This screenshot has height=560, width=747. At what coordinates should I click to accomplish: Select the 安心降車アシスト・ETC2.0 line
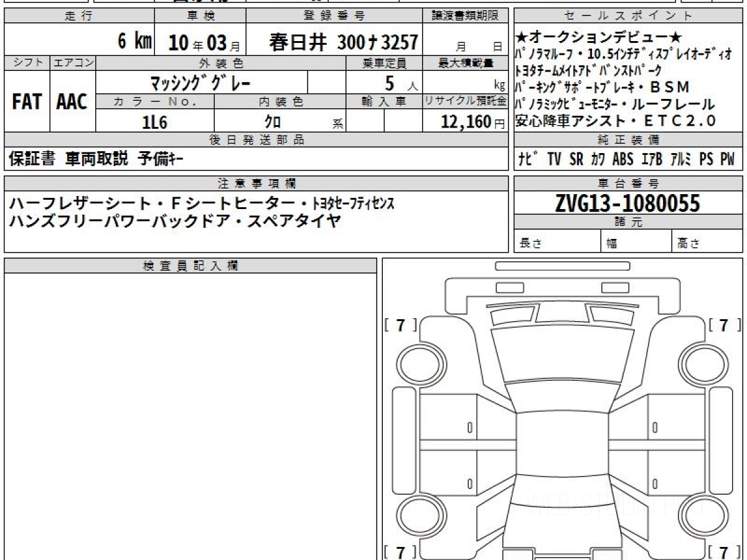[x=616, y=121]
